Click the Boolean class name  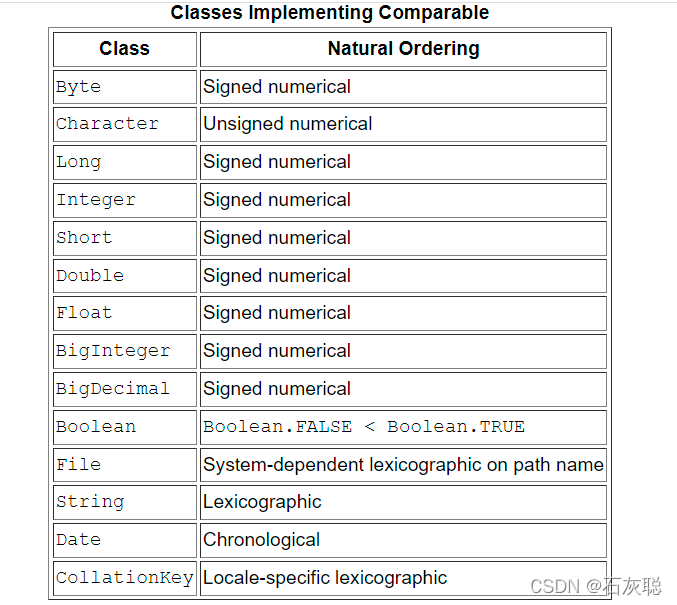coord(96,427)
